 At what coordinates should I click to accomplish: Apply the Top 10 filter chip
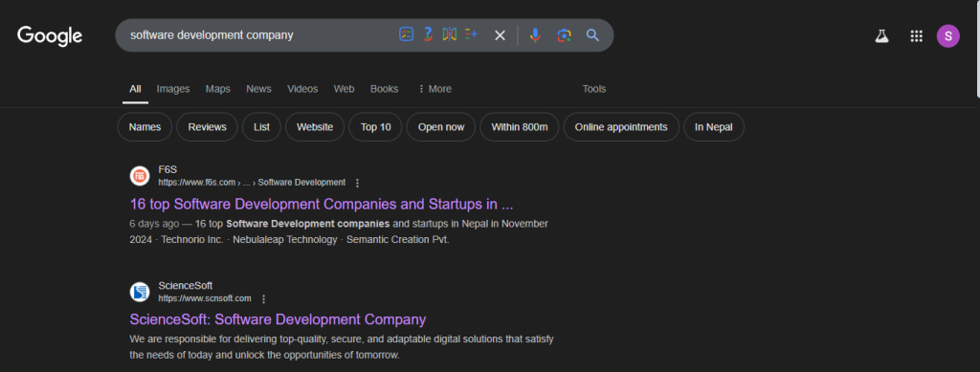[x=375, y=127]
